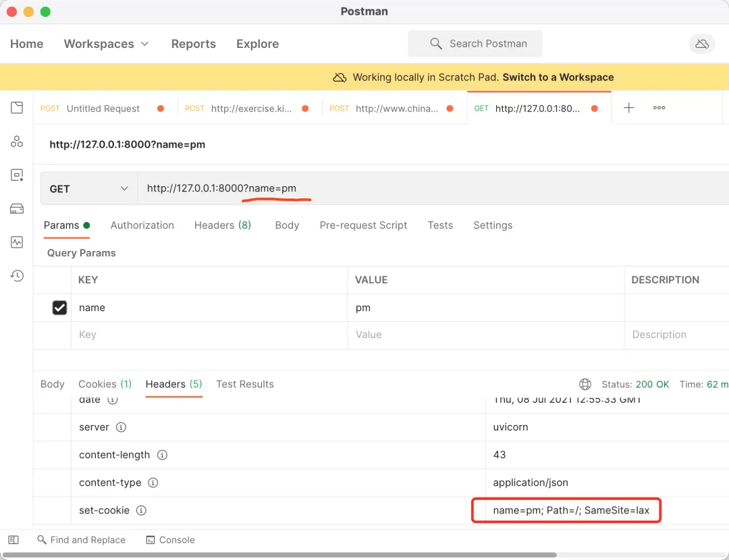This screenshot has height=560, width=729.
Task: Open the History sidebar icon
Action: tap(17, 275)
